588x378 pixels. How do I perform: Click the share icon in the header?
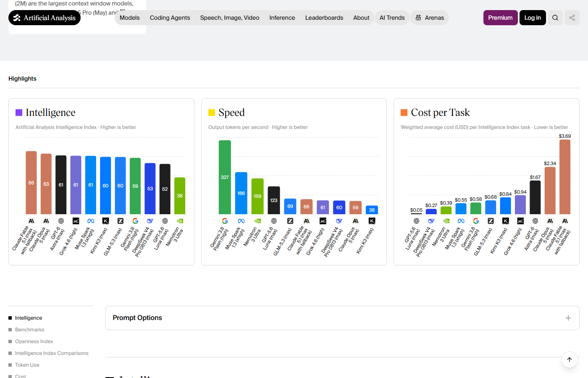tap(572, 18)
